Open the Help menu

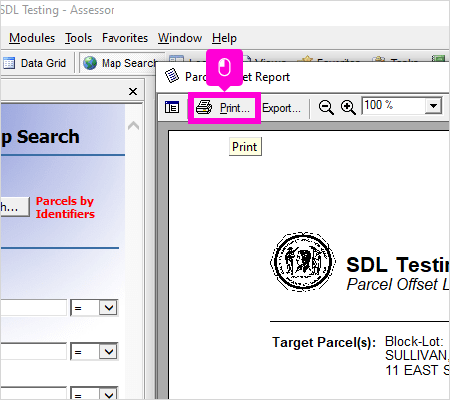224,38
